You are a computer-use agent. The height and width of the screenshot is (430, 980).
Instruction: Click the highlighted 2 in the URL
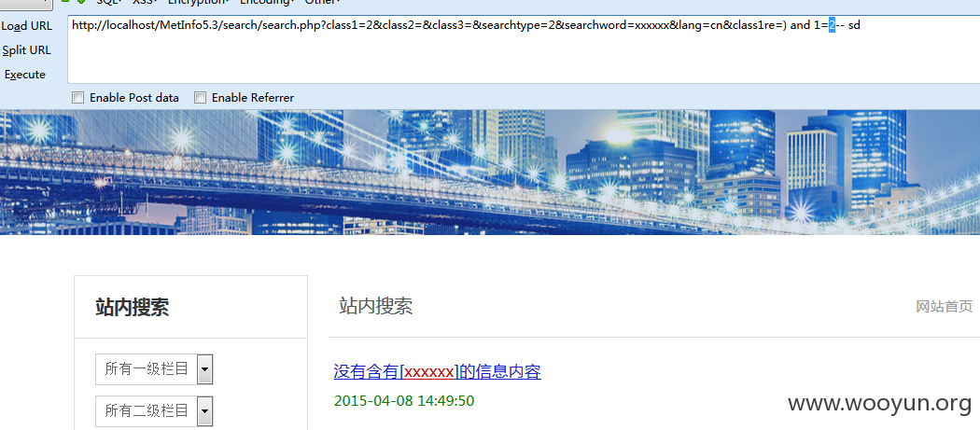(x=832, y=25)
